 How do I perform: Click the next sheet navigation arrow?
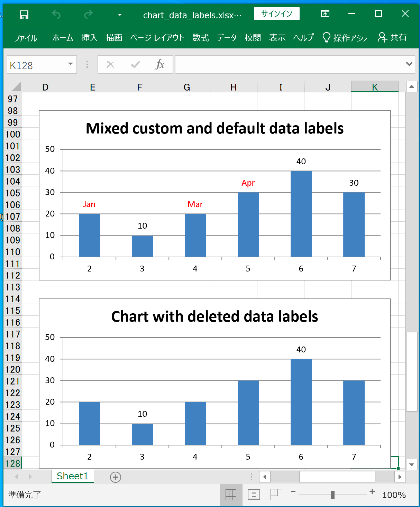(30, 477)
